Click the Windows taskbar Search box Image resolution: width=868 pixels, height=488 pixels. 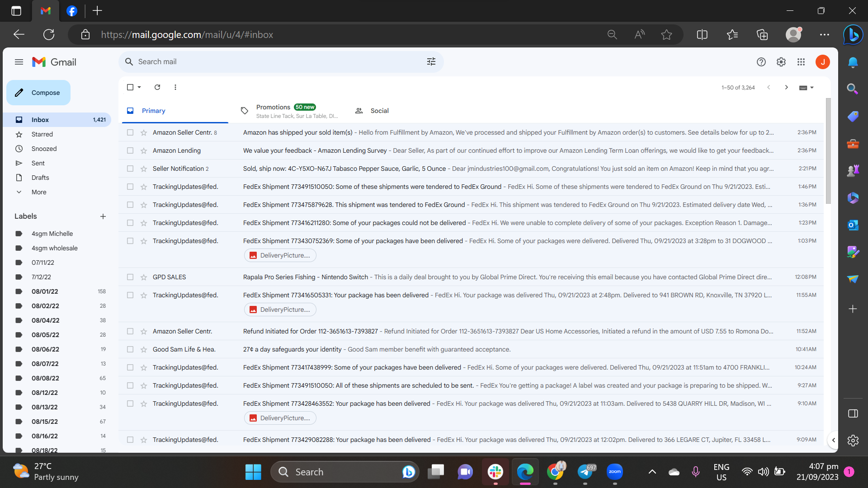(345, 472)
